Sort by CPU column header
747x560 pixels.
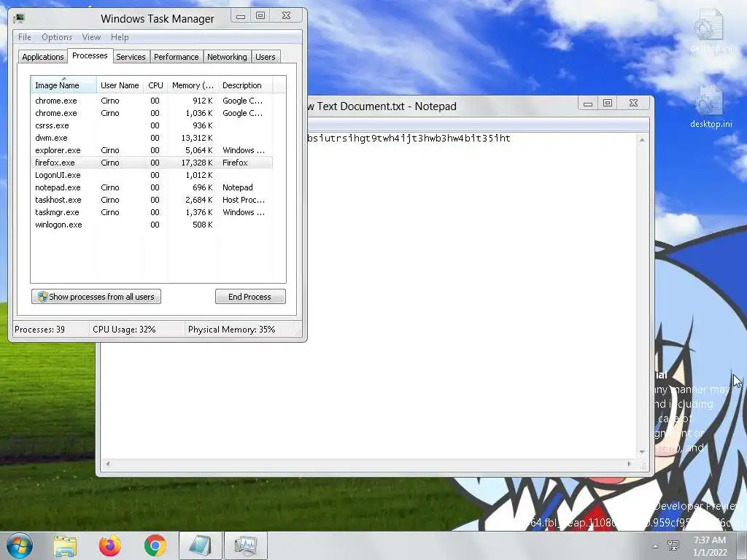(x=155, y=85)
